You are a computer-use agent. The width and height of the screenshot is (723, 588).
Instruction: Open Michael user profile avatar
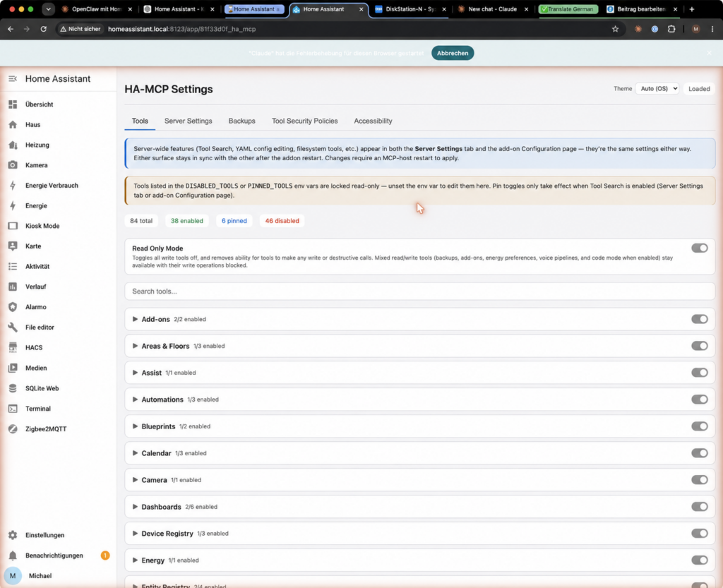point(13,576)
